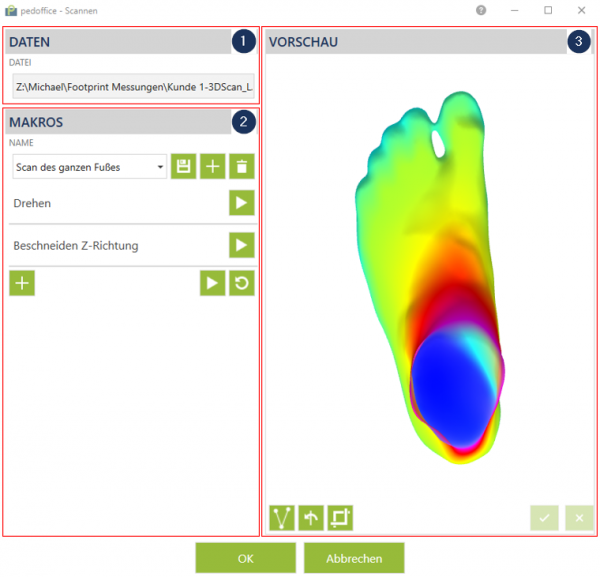Screen dimensions: 600x577
Task: Activate the crop tool in preview toolbar
Action: click(x=340, y=518)
